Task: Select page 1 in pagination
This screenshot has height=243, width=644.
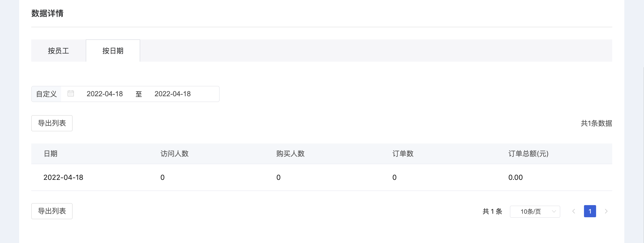Action: [590, 211]
